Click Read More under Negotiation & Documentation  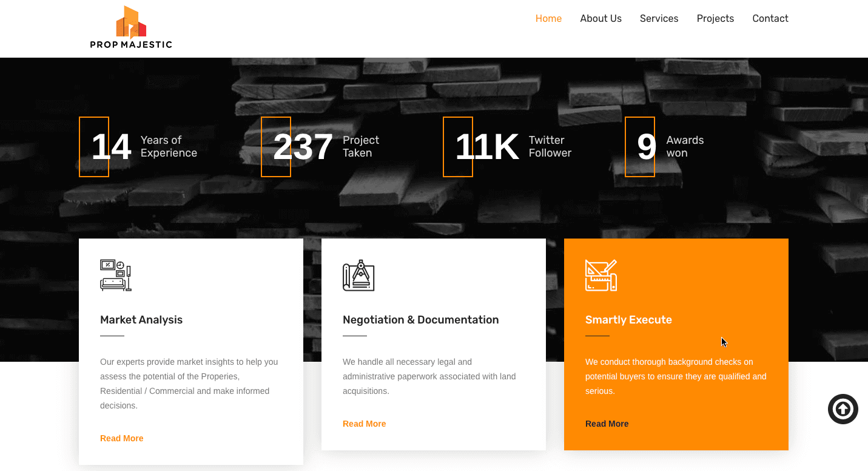(x=364, y=424)
